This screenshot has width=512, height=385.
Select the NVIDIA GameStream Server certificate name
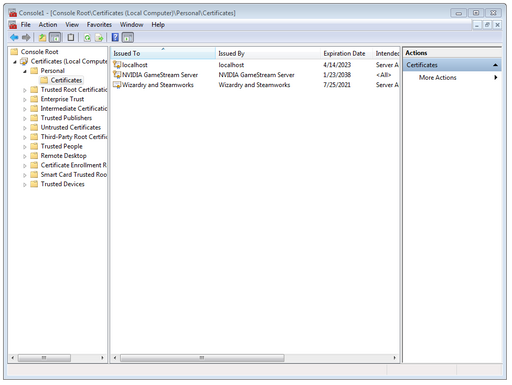coord(160,75)
